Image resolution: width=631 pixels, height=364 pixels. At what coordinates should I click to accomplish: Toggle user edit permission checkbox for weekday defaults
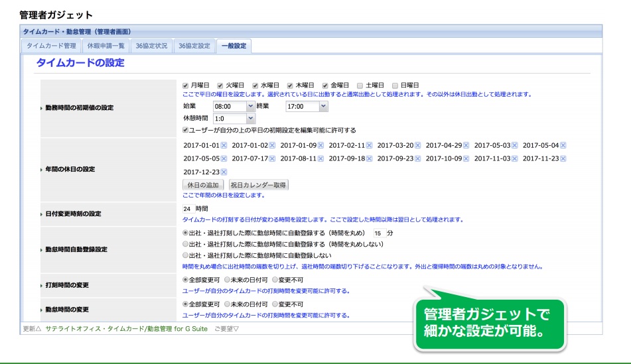(186, 130)
